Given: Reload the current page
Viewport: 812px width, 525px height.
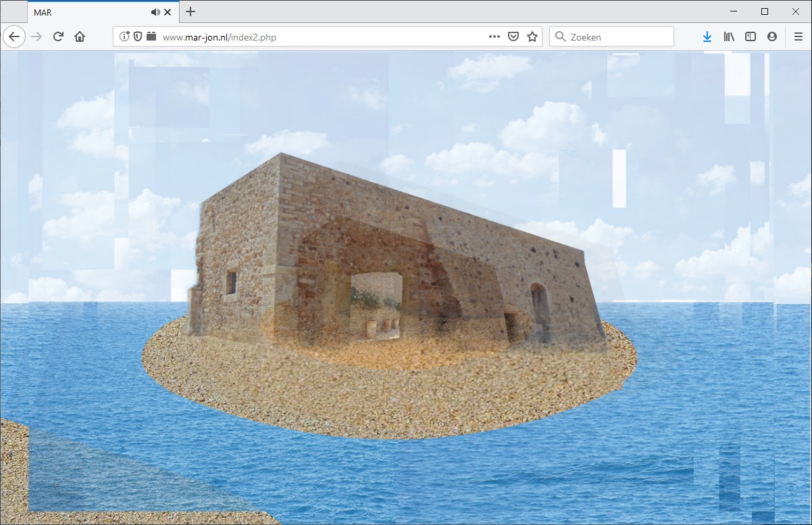Looking at the screenshot, I should [58, 36].
